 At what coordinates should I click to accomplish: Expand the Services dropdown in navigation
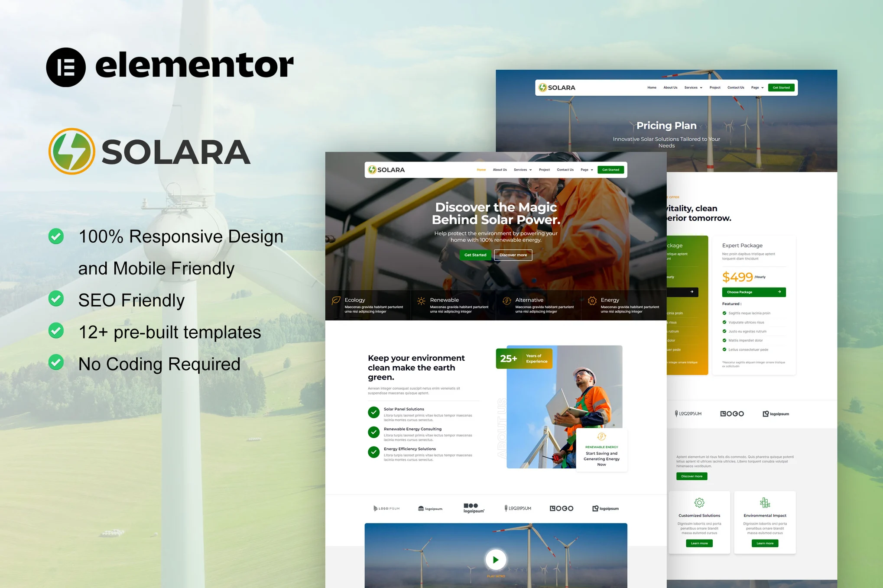click(x=522, y=169)
